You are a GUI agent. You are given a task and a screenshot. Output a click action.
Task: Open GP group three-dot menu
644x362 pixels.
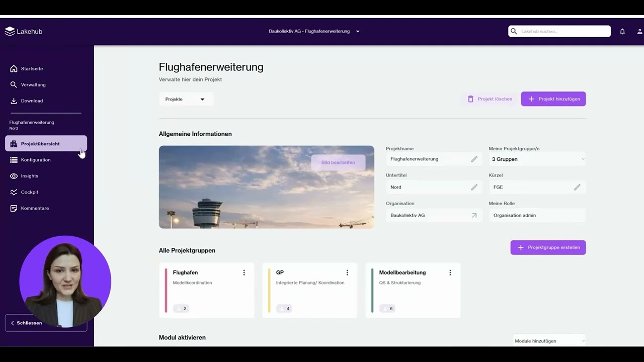pos(347,273)
